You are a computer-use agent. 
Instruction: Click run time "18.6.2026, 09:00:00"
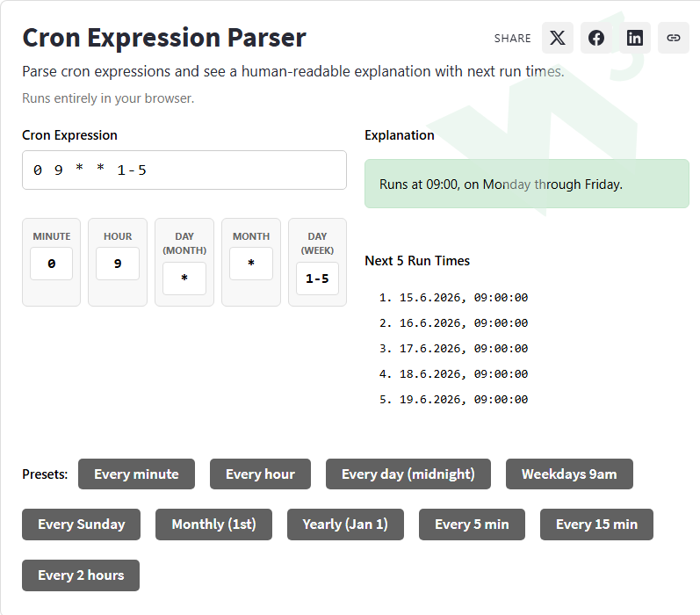[x=464, y=373]
